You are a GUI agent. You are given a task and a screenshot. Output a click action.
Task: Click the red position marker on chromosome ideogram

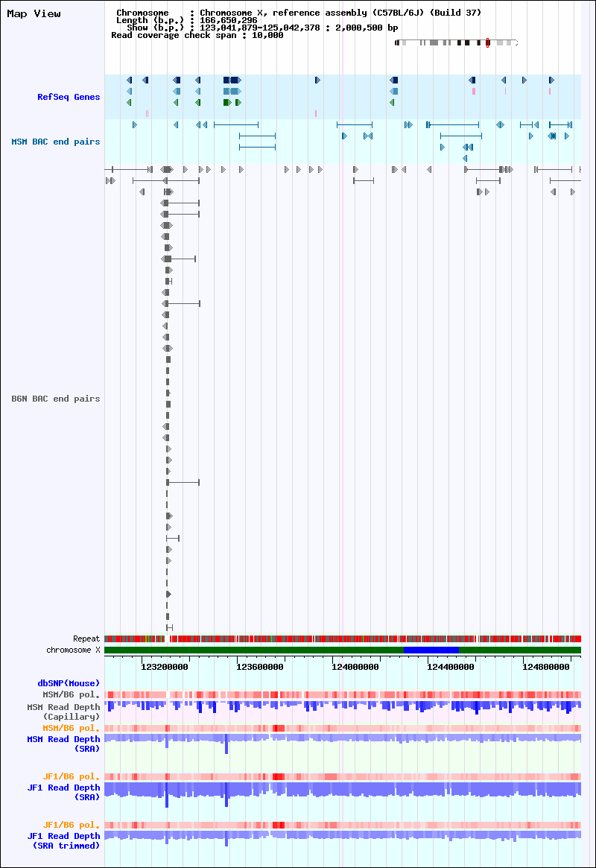pos(487,42)
